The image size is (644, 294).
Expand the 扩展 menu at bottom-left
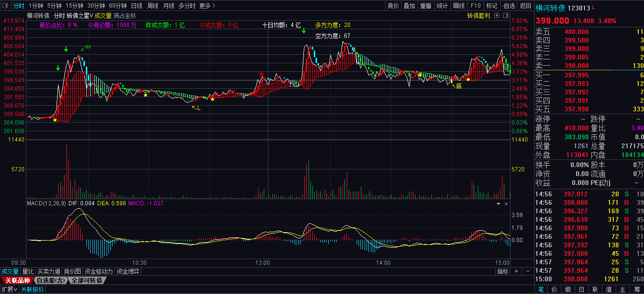9,289
